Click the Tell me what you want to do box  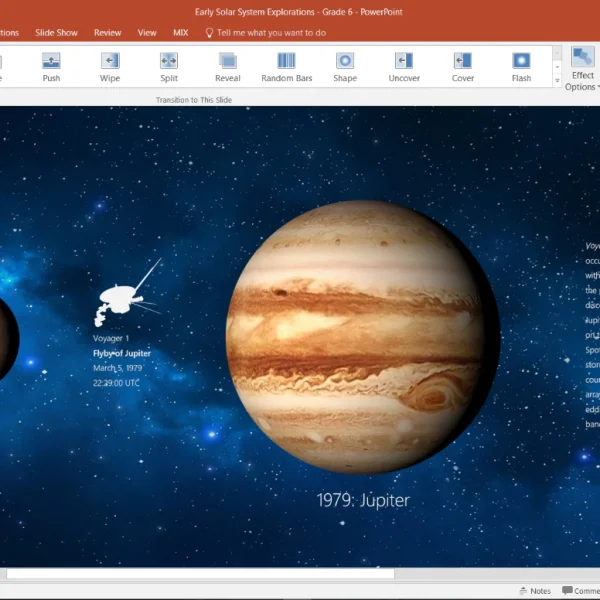(x=271, y=33)
